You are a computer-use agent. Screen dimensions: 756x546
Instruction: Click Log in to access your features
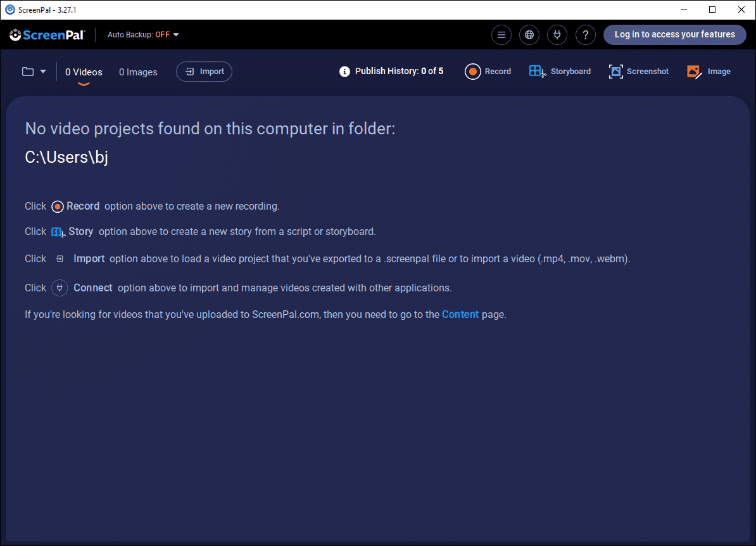(x=674, y=35)
